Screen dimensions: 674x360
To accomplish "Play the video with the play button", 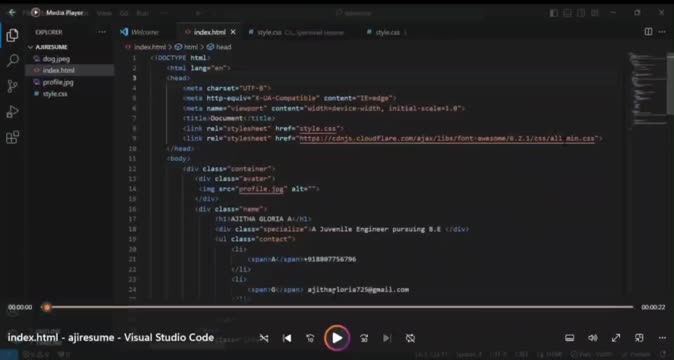I will (337, 338).
